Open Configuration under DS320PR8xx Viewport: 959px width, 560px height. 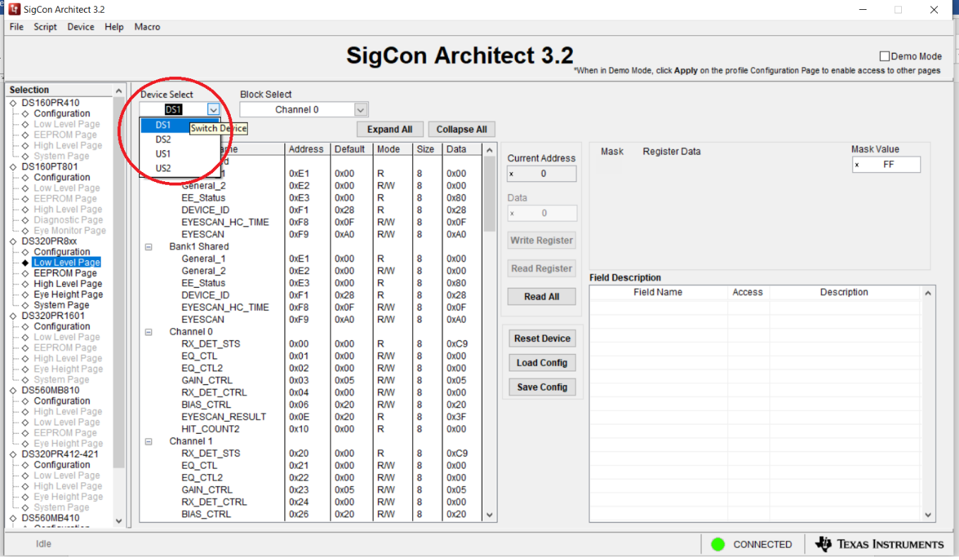(x=61, y=252)
